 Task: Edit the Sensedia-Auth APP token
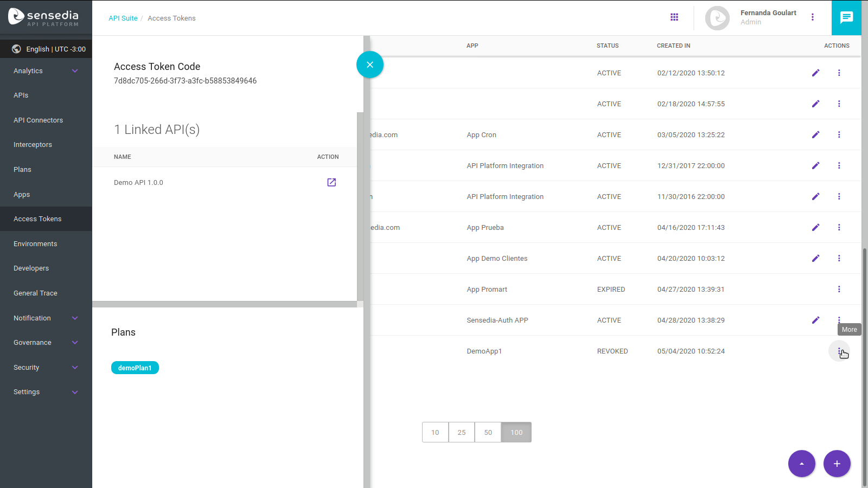(x=815, y=320)
